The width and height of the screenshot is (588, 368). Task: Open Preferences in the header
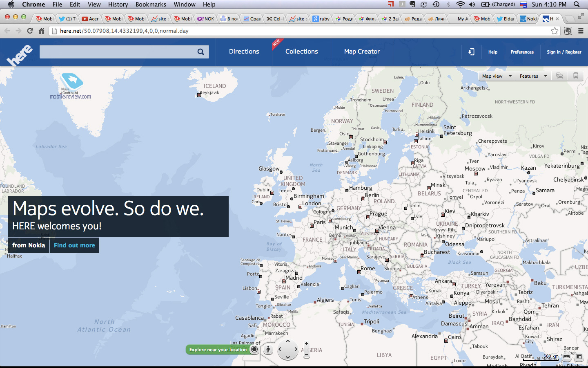point(522,52)
